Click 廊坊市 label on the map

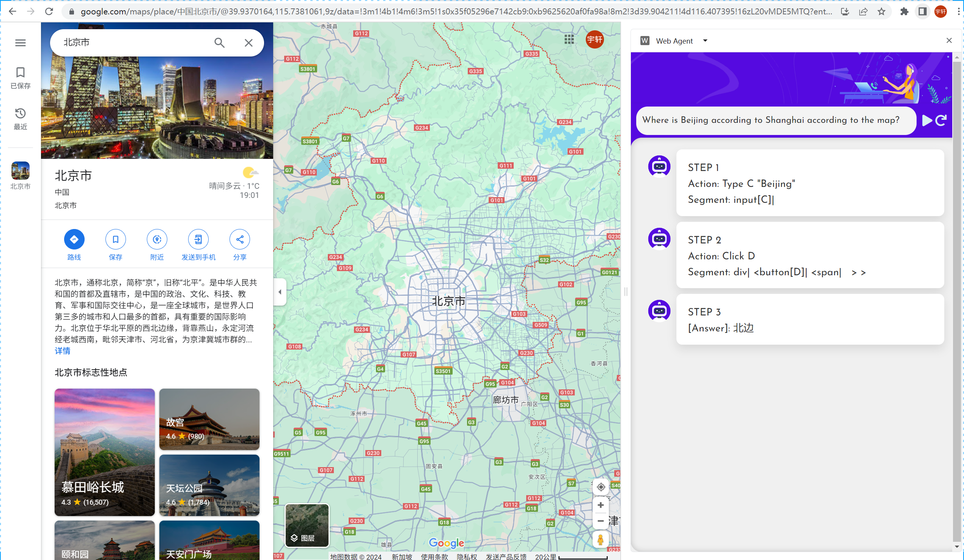tap(505, 400)
